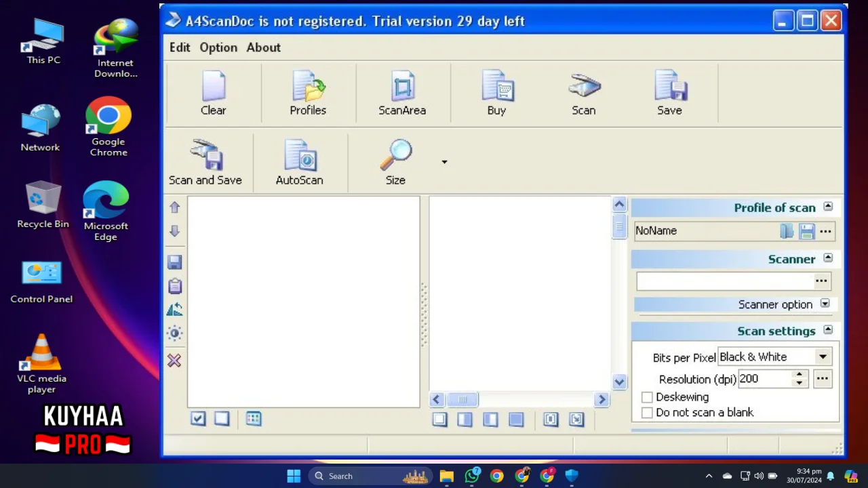The height and width of the screenshot is (488, 868).
Task: Open the profile ellipsis button next to NoName
Action: point(825,231)
